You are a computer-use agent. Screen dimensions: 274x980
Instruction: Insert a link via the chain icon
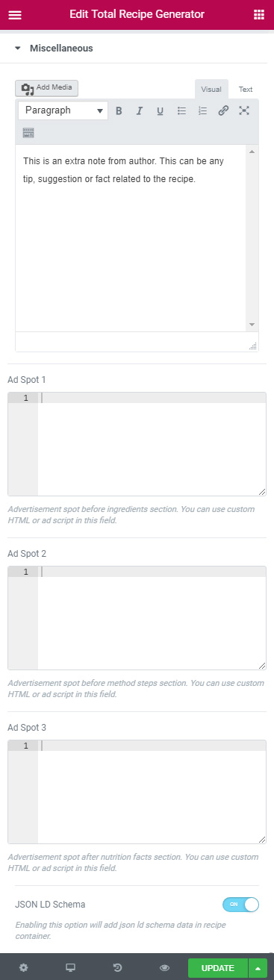pyautogui.click(x=223, y=110)
